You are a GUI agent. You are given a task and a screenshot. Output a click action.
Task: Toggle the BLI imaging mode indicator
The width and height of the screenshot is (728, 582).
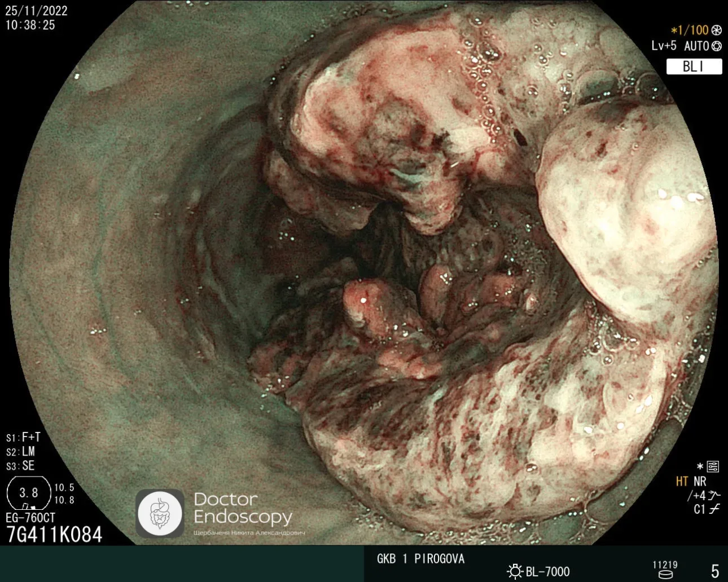(x=694, y=67)
